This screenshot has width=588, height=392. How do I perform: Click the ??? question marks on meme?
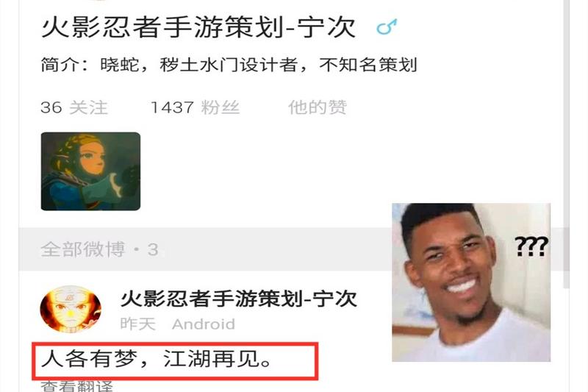click(x=531, y=246)
